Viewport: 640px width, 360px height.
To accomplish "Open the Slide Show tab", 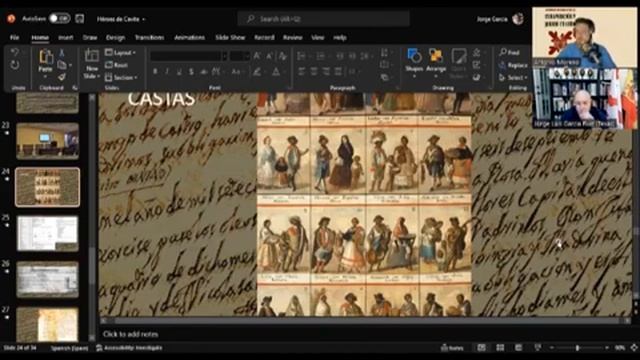I will coord(230,38).
